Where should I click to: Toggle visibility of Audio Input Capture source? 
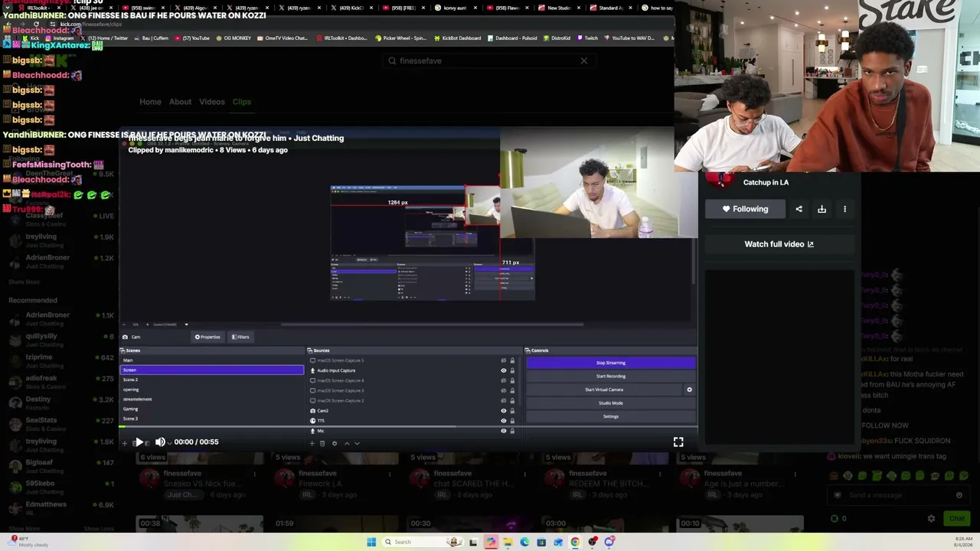point(504,370)
